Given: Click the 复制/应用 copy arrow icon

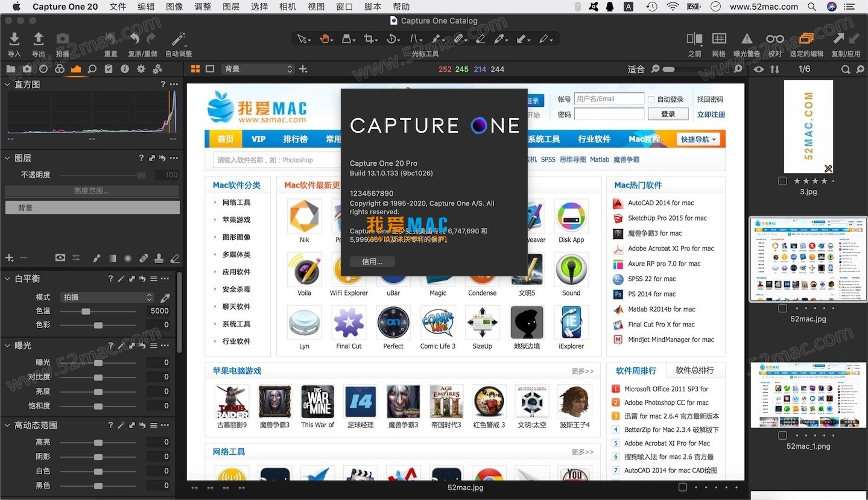Looking at the screenshot, I should [x=840, y=39].
